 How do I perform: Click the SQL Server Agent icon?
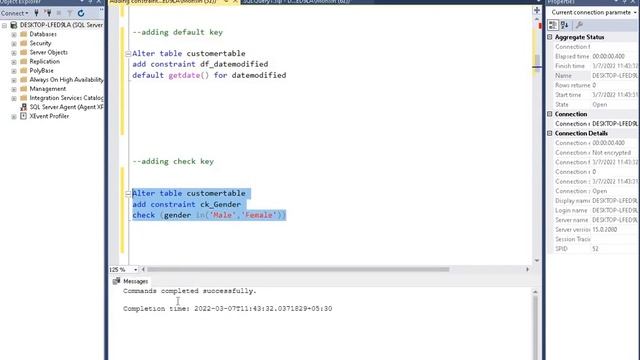coord(23,107)
